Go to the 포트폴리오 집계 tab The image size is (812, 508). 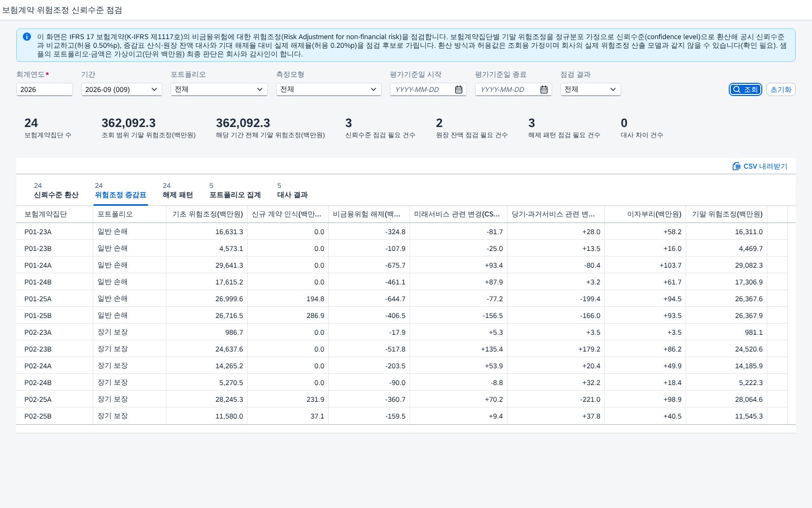235,190
